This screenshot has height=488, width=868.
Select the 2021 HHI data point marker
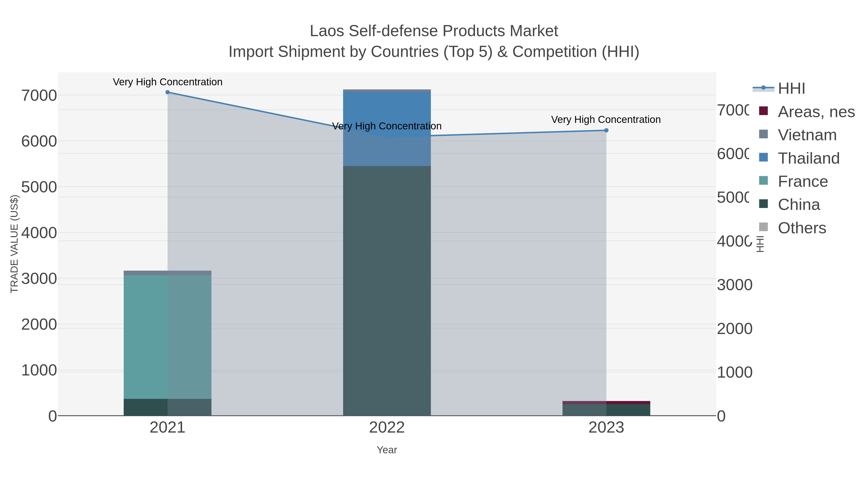[168, 92]
